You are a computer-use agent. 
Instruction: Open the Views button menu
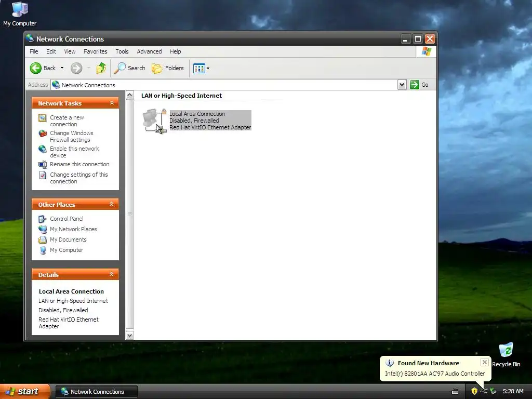202,68
